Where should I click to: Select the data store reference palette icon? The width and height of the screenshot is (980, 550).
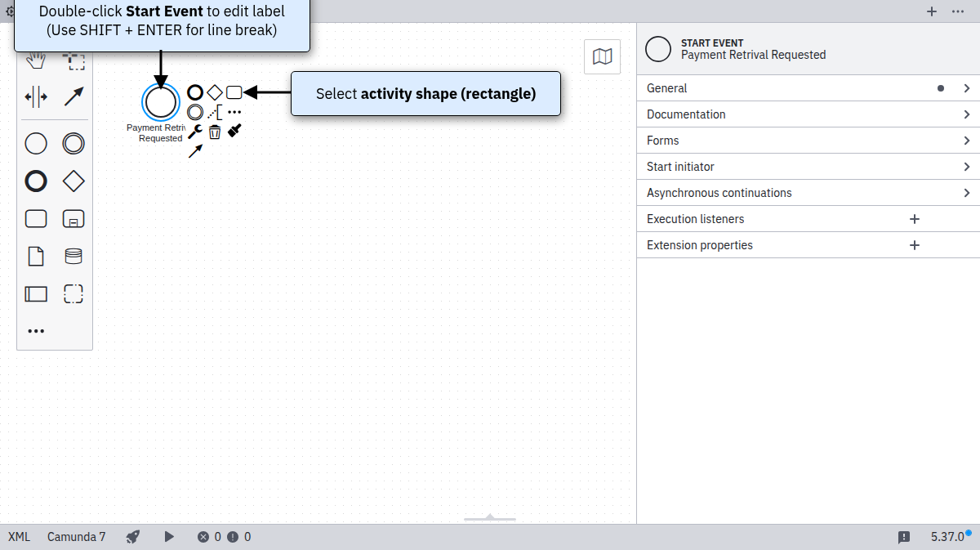click(73, 257)
